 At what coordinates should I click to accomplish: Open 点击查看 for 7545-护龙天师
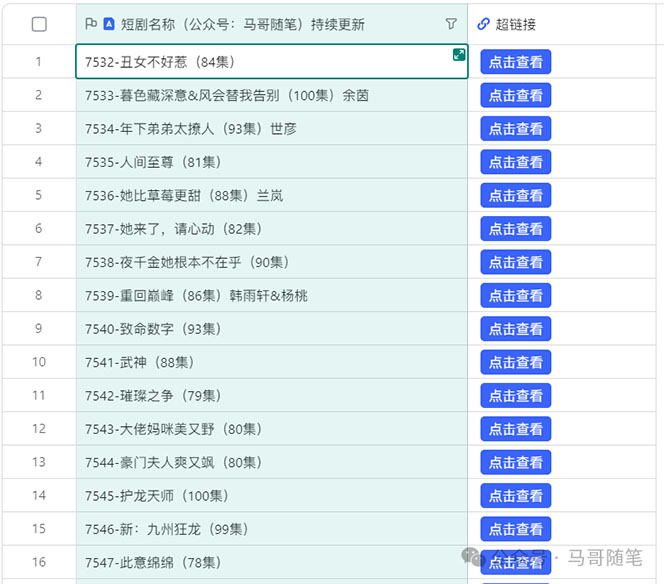[x=515, y=496]
